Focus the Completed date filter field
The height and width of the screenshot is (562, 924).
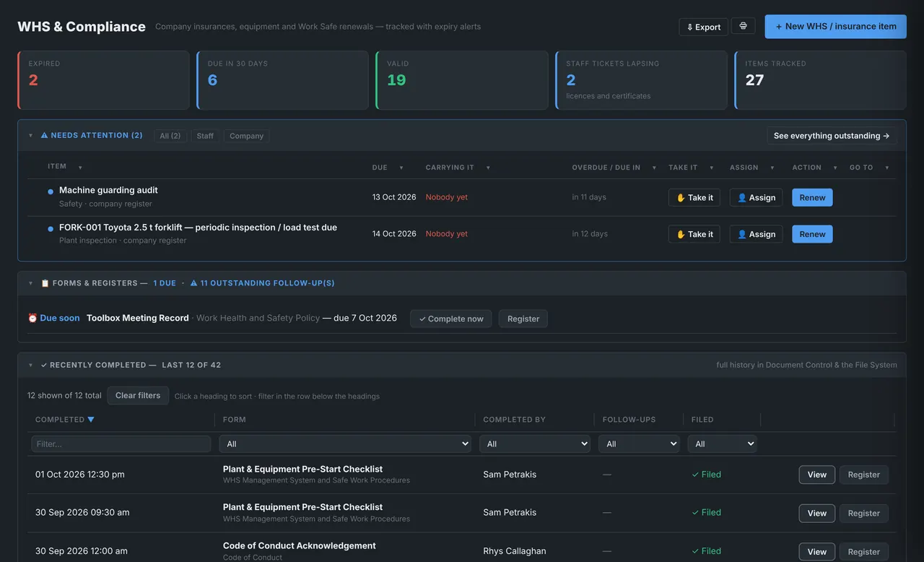click(121, 444)
